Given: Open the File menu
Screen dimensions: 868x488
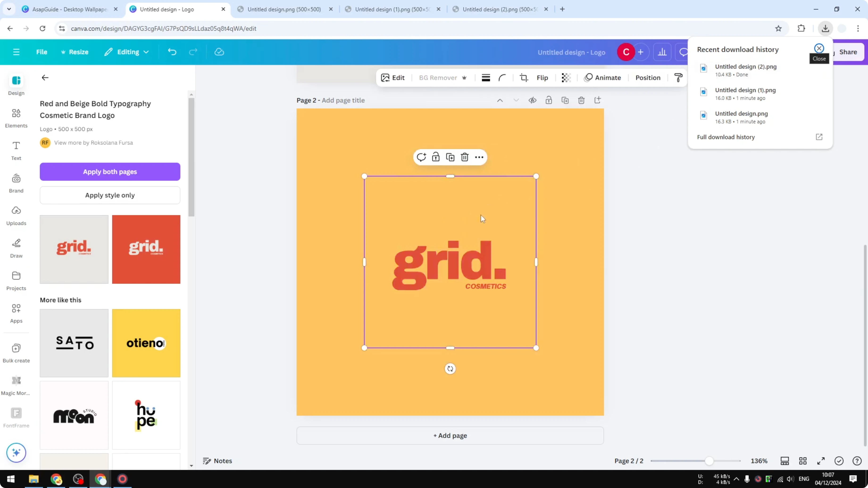Looking at the screenshot, I should [x=42, y=52].
